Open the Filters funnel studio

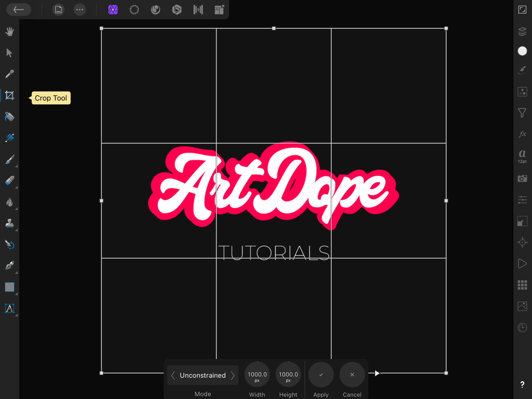[522, 113]
